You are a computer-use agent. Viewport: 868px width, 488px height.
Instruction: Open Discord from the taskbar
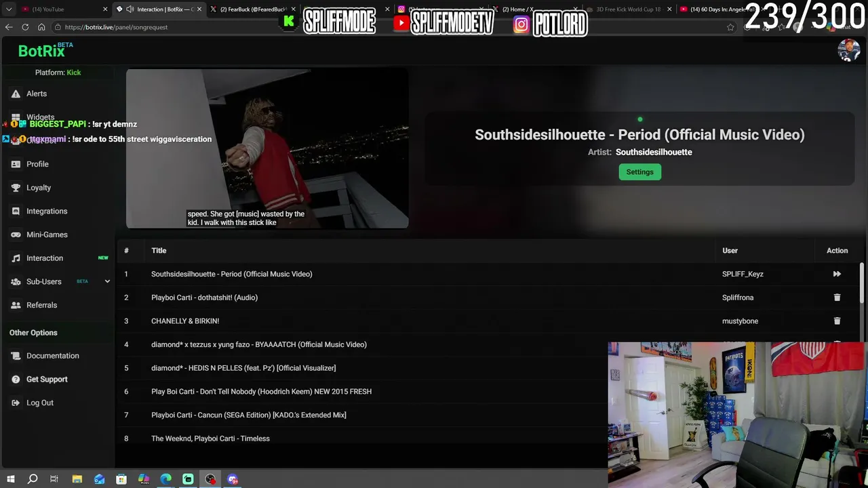coord(233,479)
